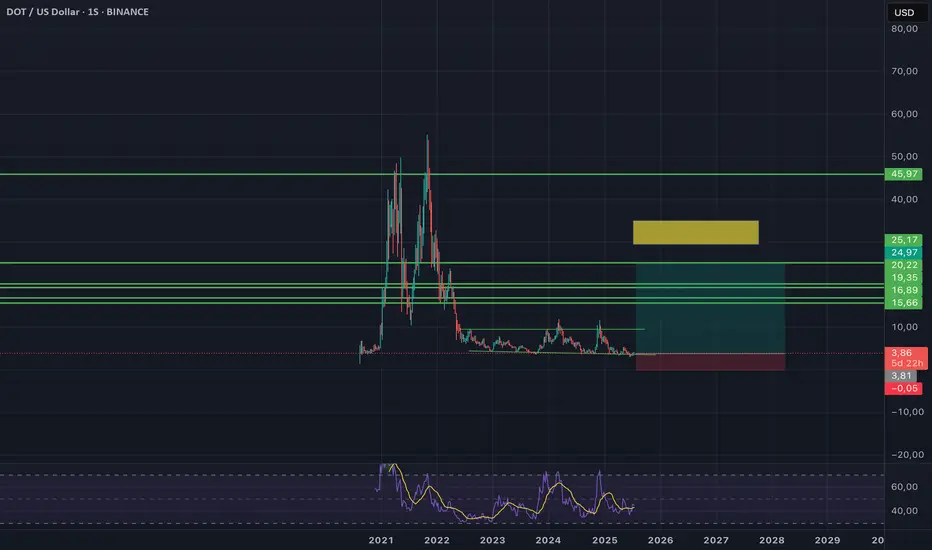
Task: Click the green 19,35 price label
Action: click(903, 278)
